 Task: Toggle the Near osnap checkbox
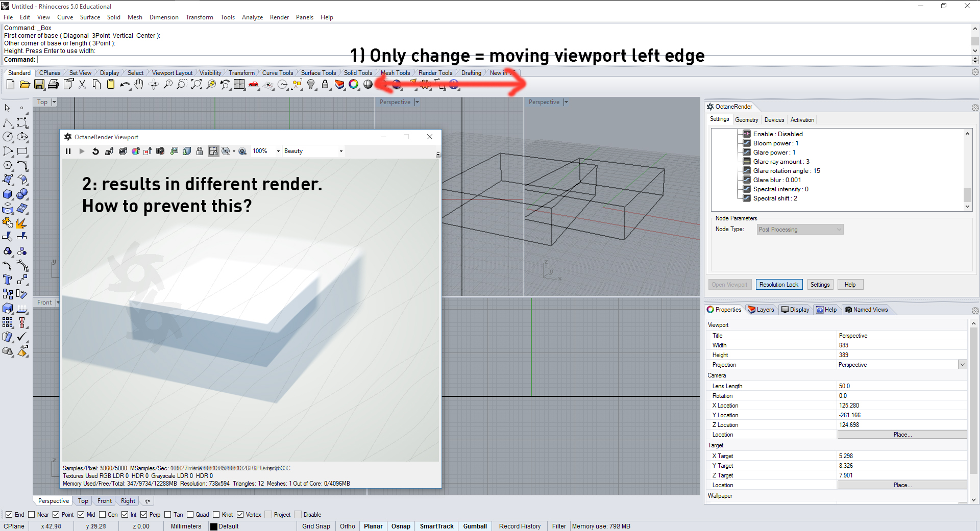[32, 515]
